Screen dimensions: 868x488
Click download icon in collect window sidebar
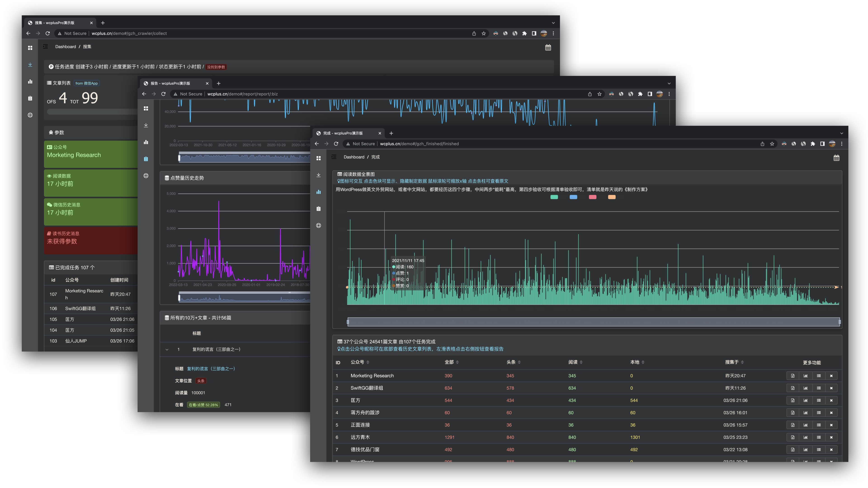click(x=30, y=65)
